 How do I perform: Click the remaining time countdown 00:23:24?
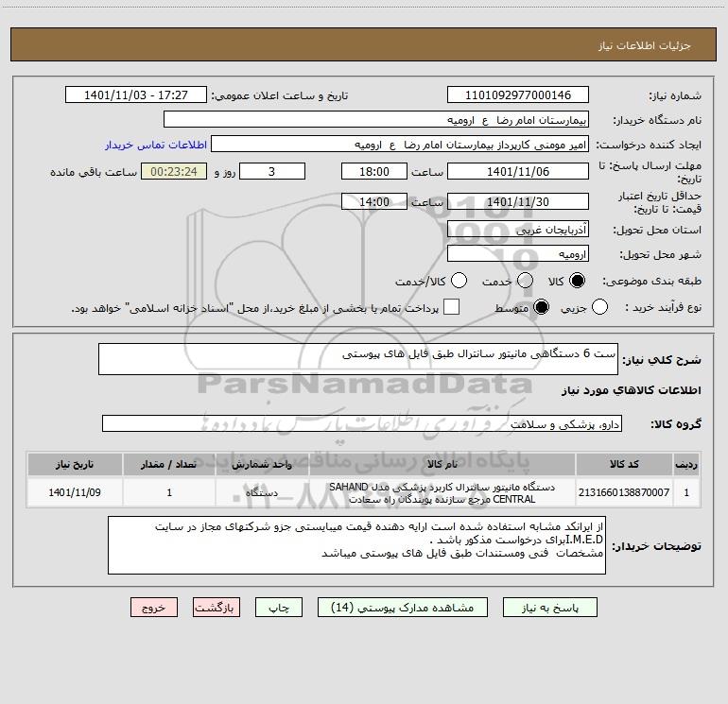click(174, 172)
